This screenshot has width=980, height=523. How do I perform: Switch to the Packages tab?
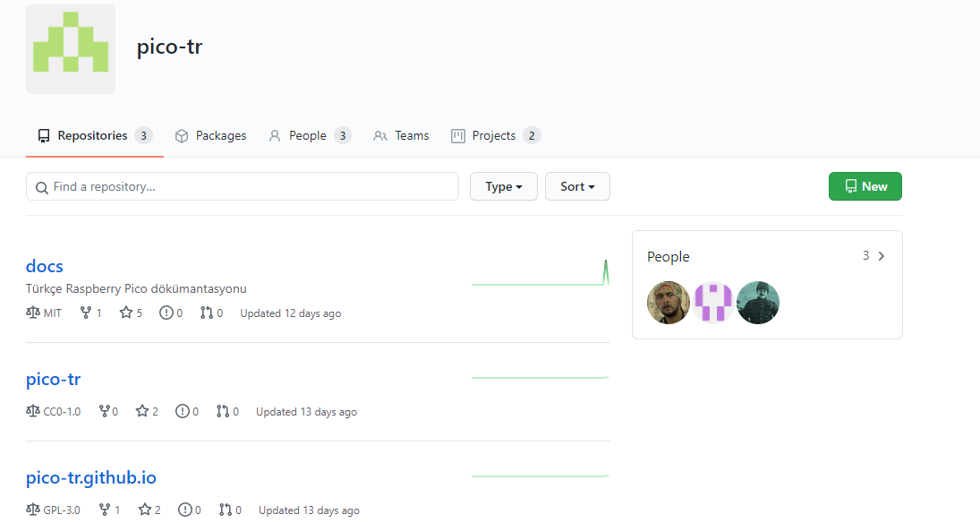tap(210, 136)
